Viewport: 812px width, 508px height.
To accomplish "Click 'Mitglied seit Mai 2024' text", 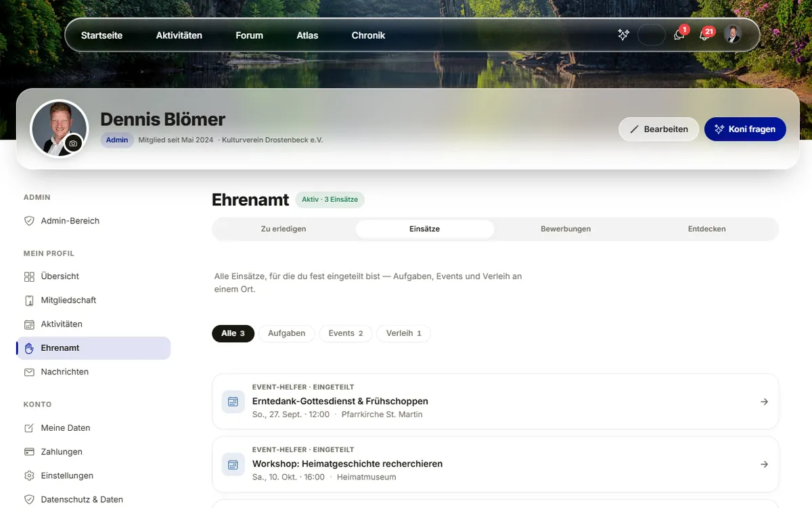I will pos(175,140).
